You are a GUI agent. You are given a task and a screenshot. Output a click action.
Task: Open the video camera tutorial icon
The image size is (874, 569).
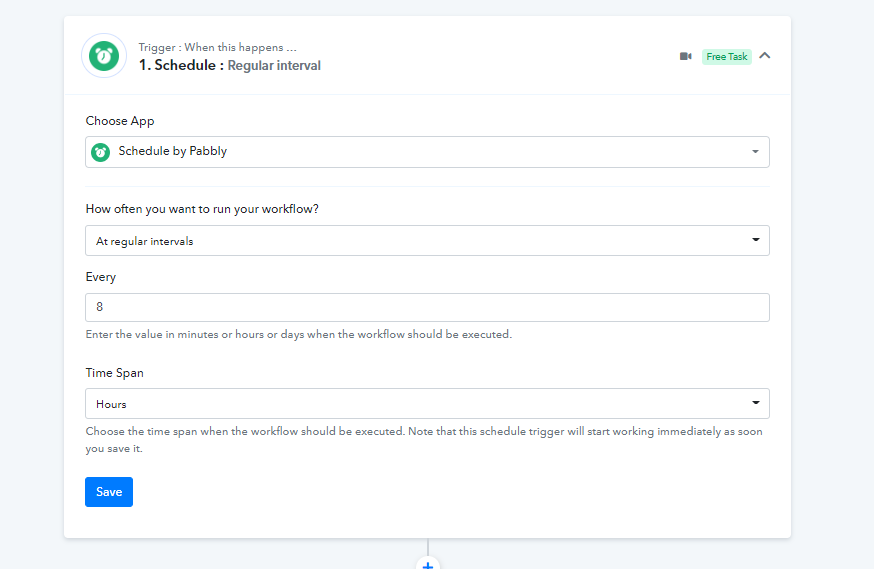(685, 56)
